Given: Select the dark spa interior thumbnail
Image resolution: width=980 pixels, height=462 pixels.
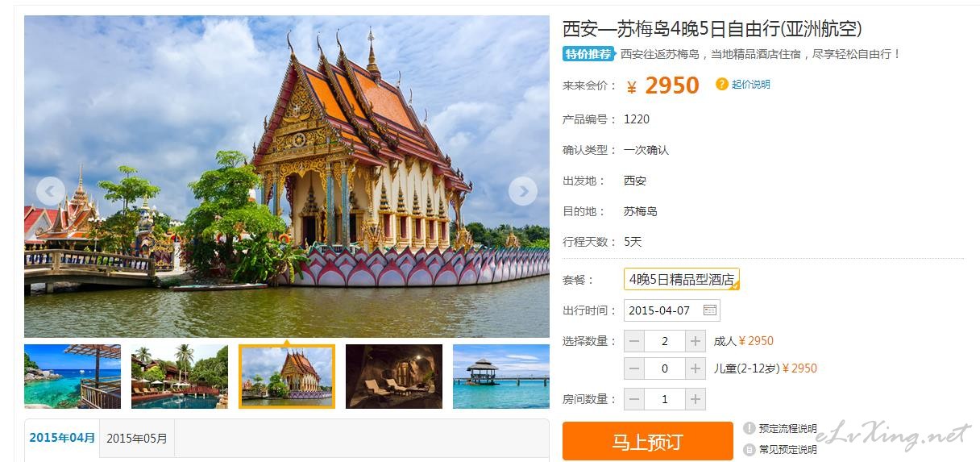Looking at the screenshot, I should [394, 377].
